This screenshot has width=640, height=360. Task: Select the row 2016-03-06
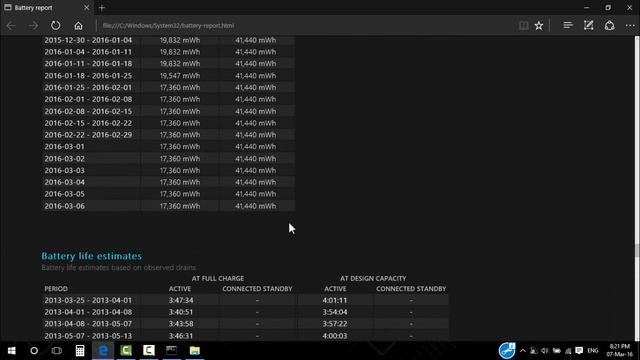pos(168,206)
